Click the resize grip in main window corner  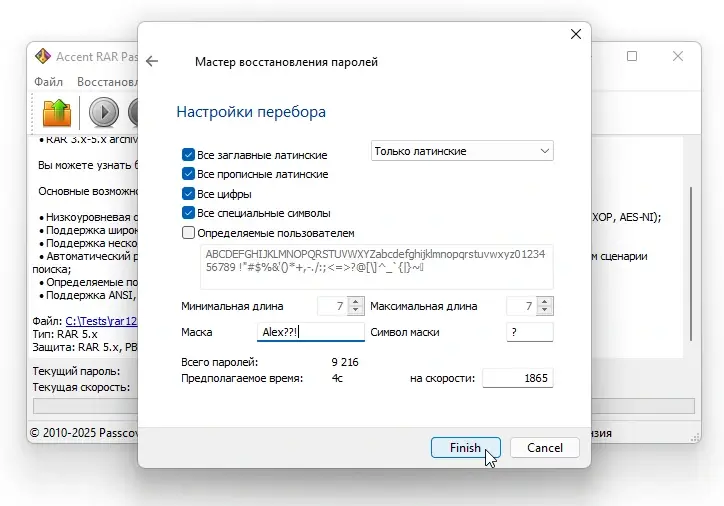[x=695, y=437]
